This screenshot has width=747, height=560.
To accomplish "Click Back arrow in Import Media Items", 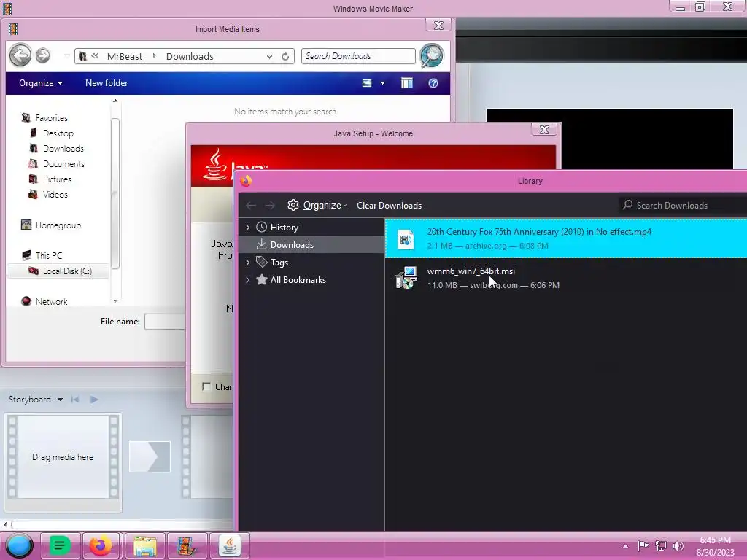I will pyautogui.click(x=20, y=55).
